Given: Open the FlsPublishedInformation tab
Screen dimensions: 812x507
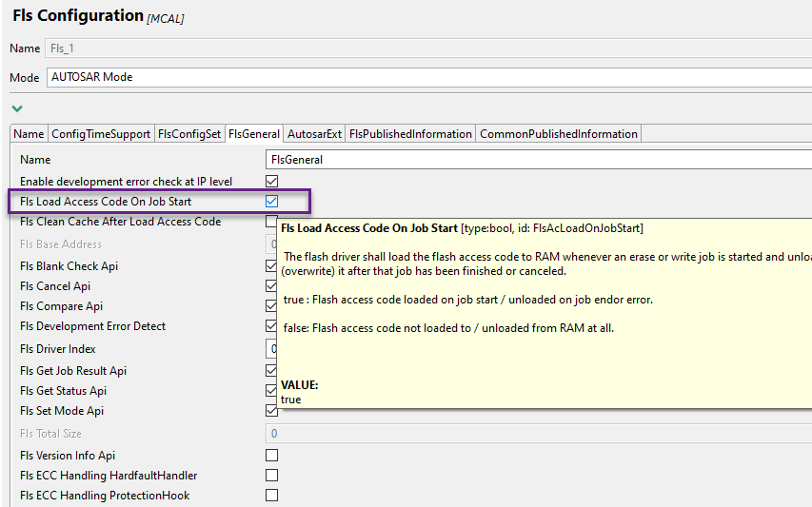Looking at the screenshot, I should [410, 134].
